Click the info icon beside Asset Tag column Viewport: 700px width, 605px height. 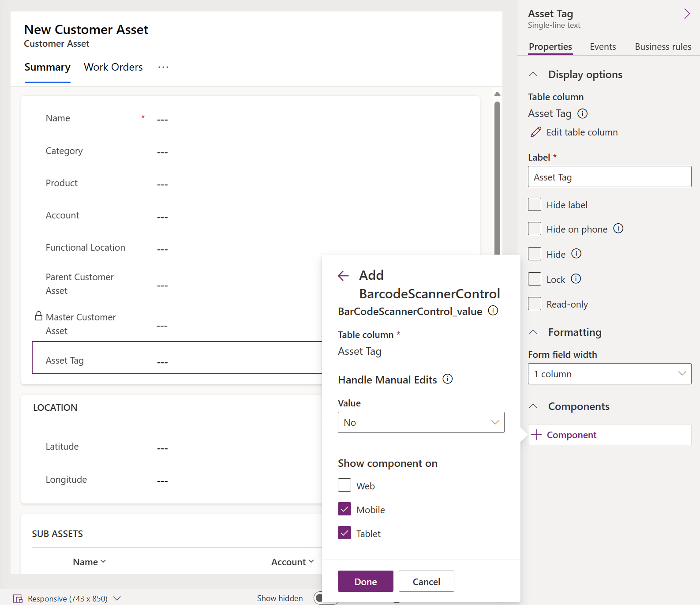[x=583, y=114]
